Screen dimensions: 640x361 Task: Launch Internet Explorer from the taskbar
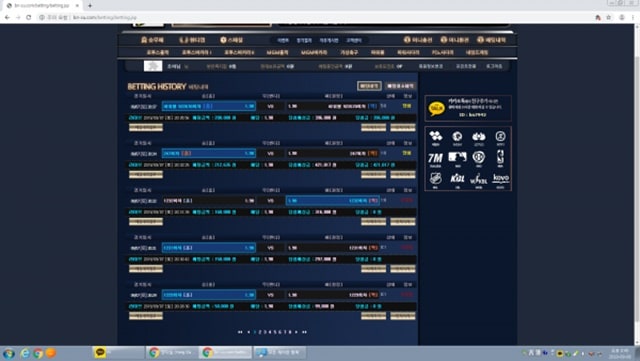click(25, 353)
